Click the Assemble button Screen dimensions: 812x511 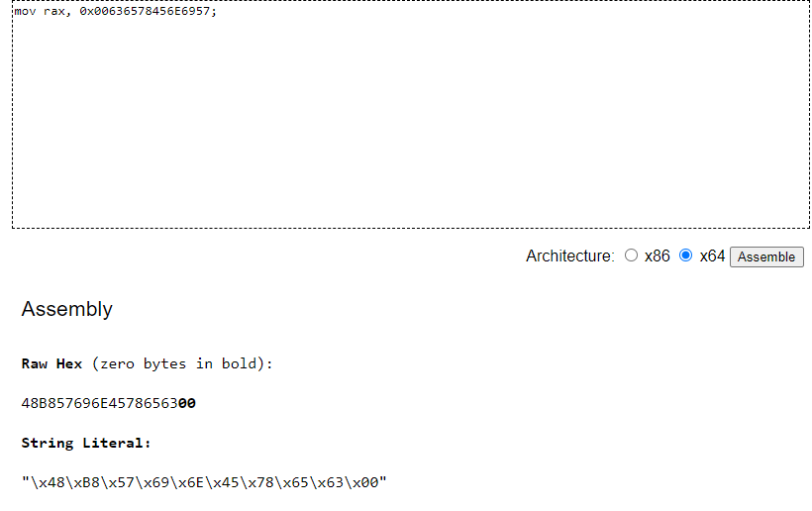tap(766, 256)
